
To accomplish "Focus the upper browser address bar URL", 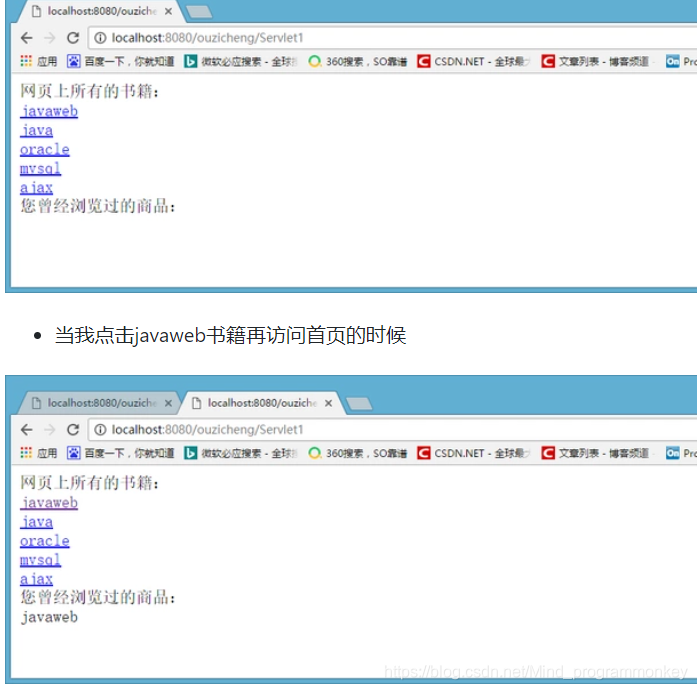I will pos(207,38).
